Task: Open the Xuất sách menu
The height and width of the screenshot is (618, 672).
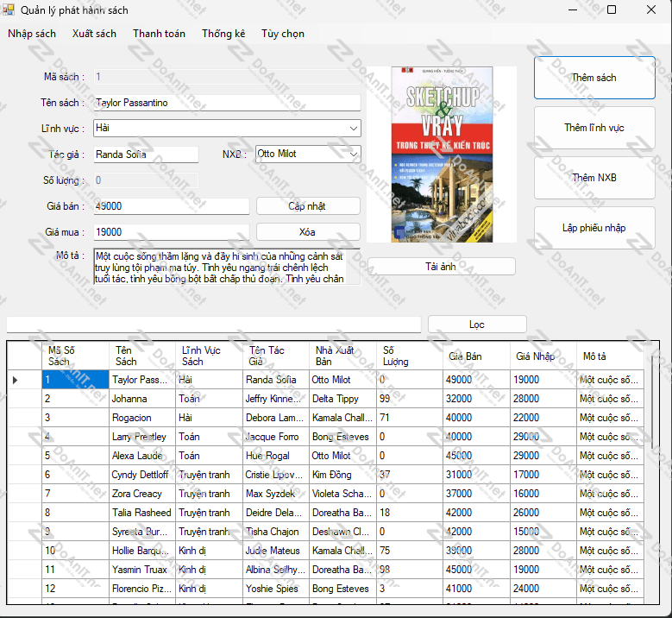Action: [x=94, y=34]
